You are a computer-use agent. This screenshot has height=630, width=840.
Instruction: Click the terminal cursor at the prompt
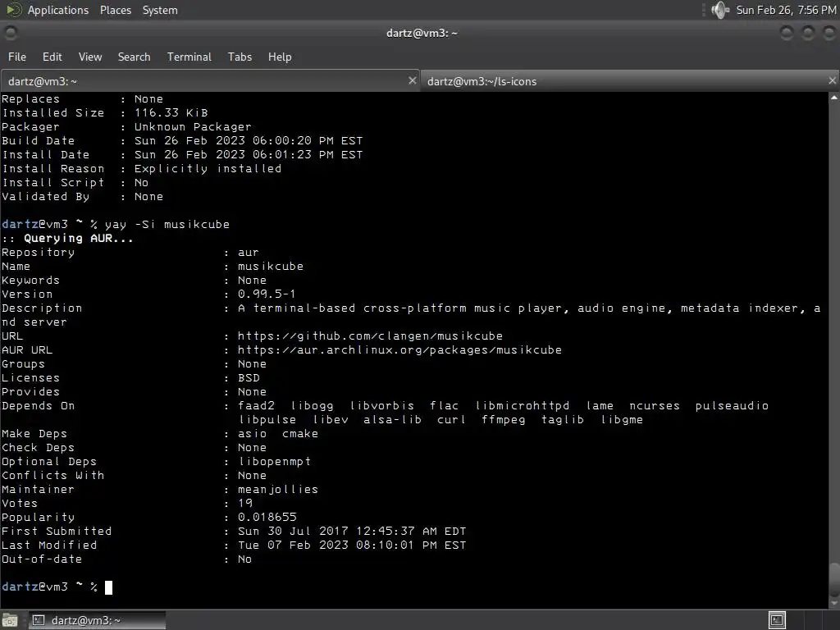tap(108, 587)
